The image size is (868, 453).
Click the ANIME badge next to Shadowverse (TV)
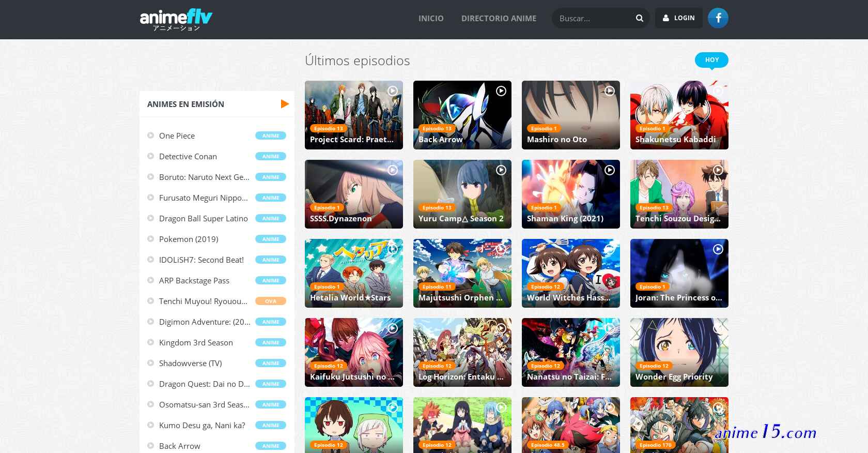[x=271, y=363]
